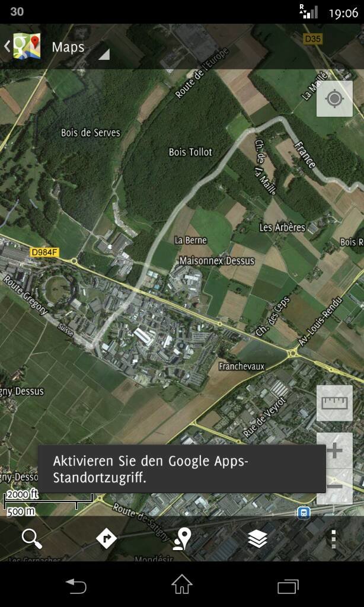Image resolution: width=364 pixels, height=607 pixels.
Task: Tap the Android home button
Action: click(x=182, y=584)
